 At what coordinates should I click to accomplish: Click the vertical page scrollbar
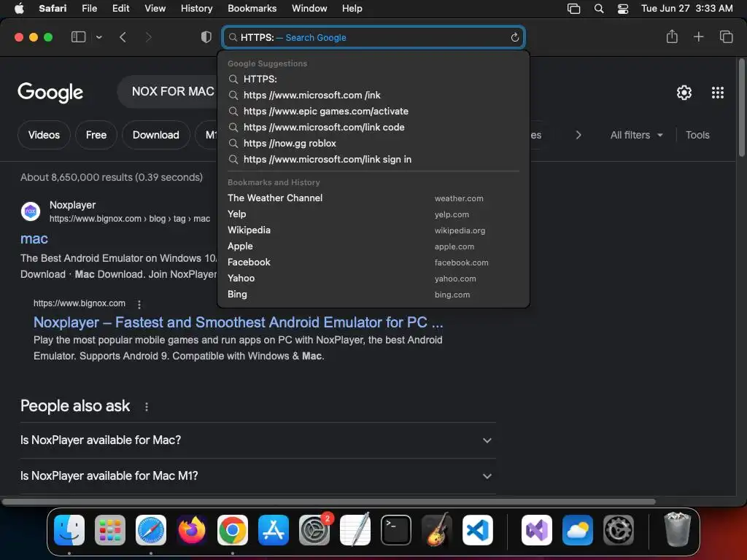[742, 108]
